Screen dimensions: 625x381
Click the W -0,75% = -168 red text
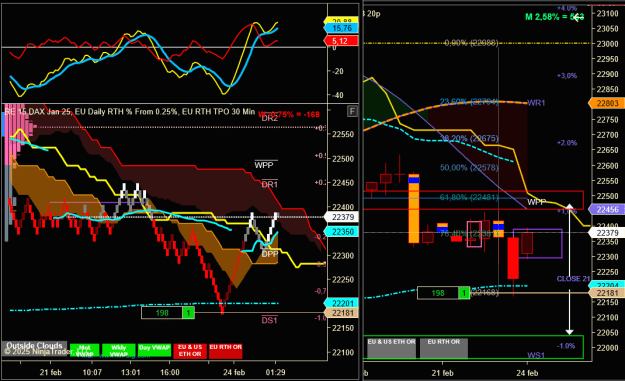point(289,114)
